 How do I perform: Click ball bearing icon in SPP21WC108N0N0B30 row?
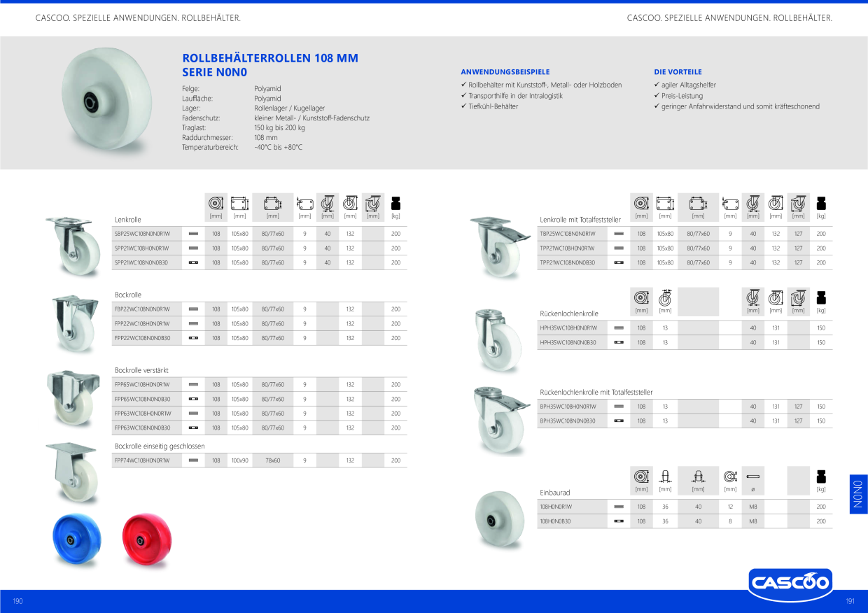click(x=194, y=262)
